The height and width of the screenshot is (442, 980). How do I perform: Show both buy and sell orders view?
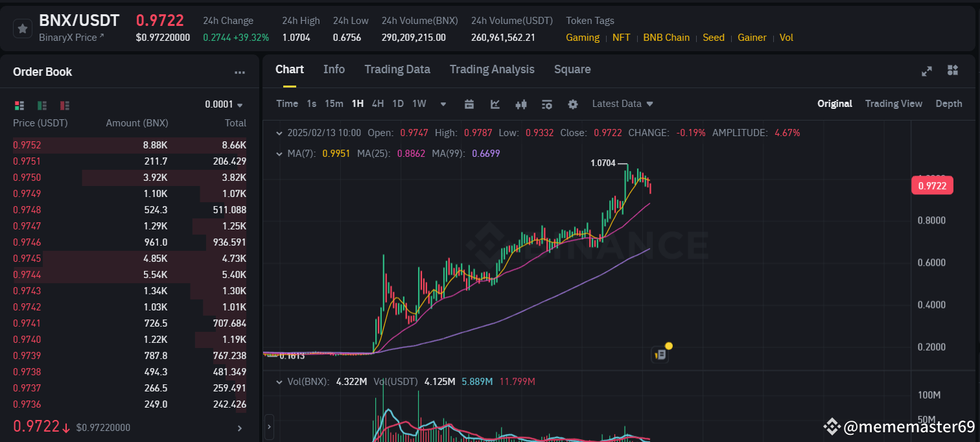click(19, 105)
